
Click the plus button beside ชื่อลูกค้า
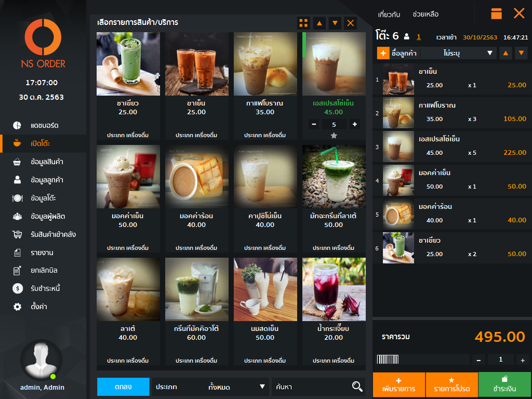[383, 54]
